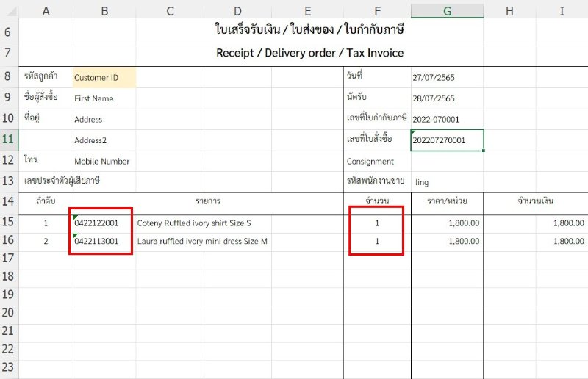Click the Receipt / Delivery order title
This screenshot has width=588, height=379.
(309, 53)
